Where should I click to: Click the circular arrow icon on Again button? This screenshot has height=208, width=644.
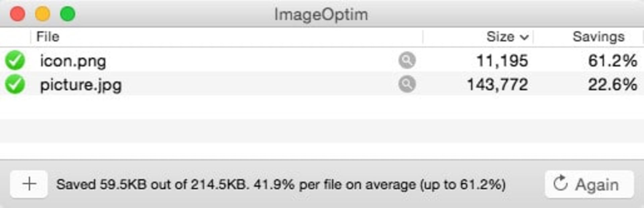coord(560,183)
